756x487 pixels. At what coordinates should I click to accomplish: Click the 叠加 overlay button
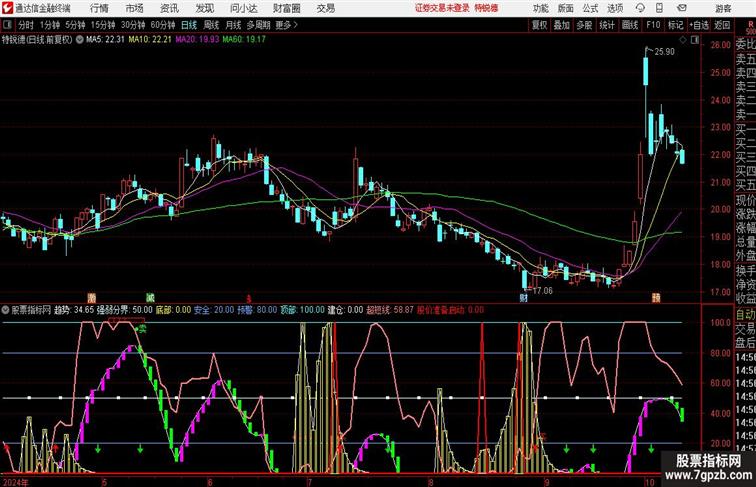(x=562, y=25)
